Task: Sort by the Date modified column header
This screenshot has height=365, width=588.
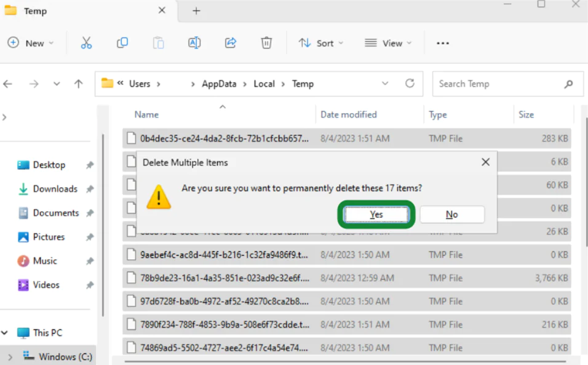Action: (x=348, y=115)
